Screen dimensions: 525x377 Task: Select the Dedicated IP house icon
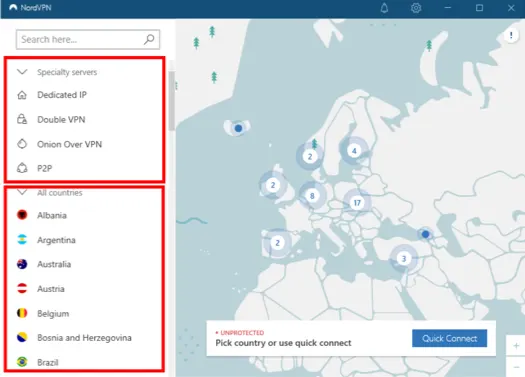22,95
